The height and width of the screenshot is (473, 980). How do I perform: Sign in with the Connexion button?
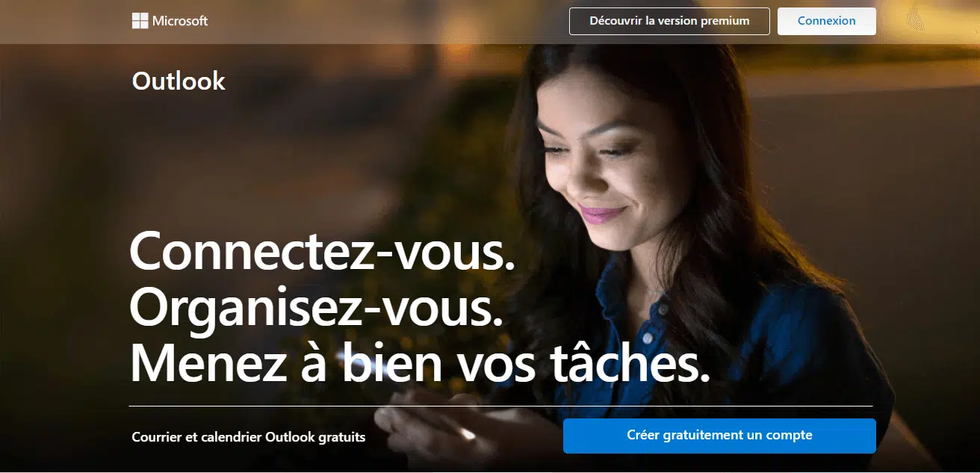[x=826, y=21]
